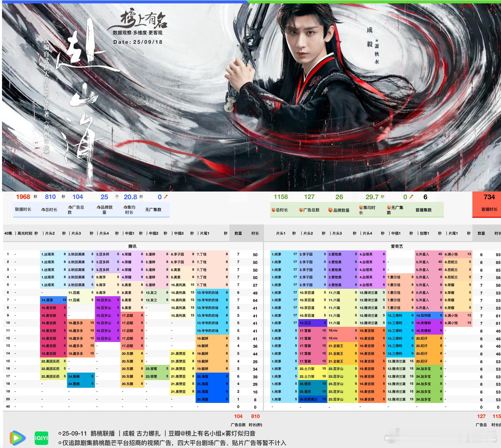Click the green 29.7 per-episode value

pyautogui.click(x=372, y=197)
